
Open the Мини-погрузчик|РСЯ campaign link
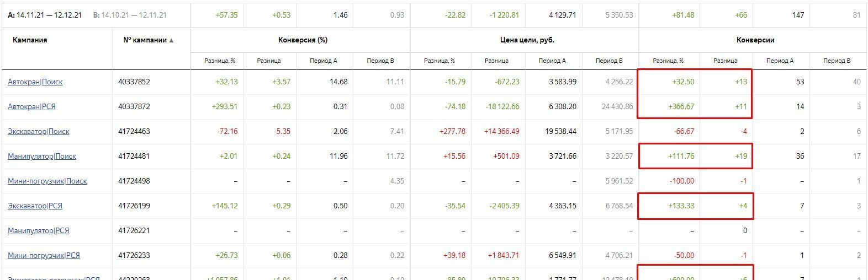44,255
